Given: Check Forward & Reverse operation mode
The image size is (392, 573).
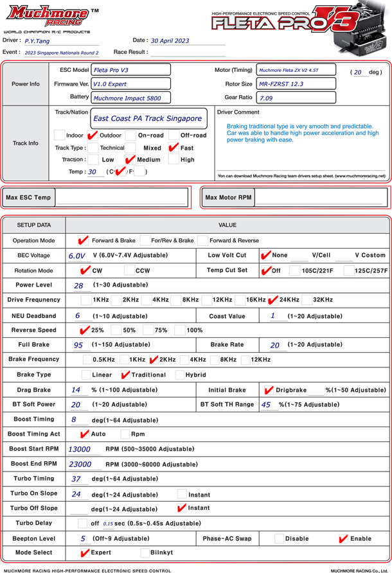Looking at the screenshot, I should tap(202, 240).
